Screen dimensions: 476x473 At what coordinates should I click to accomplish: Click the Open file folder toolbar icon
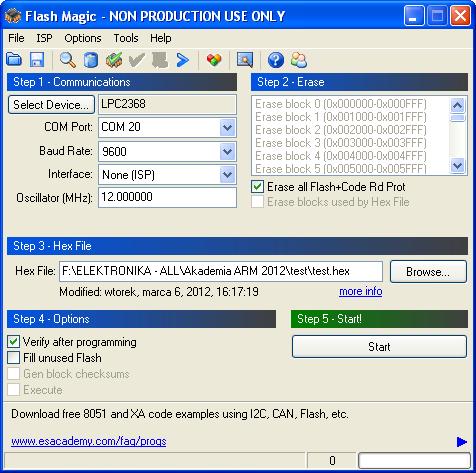pyautogui.click(x=14, y=60)
